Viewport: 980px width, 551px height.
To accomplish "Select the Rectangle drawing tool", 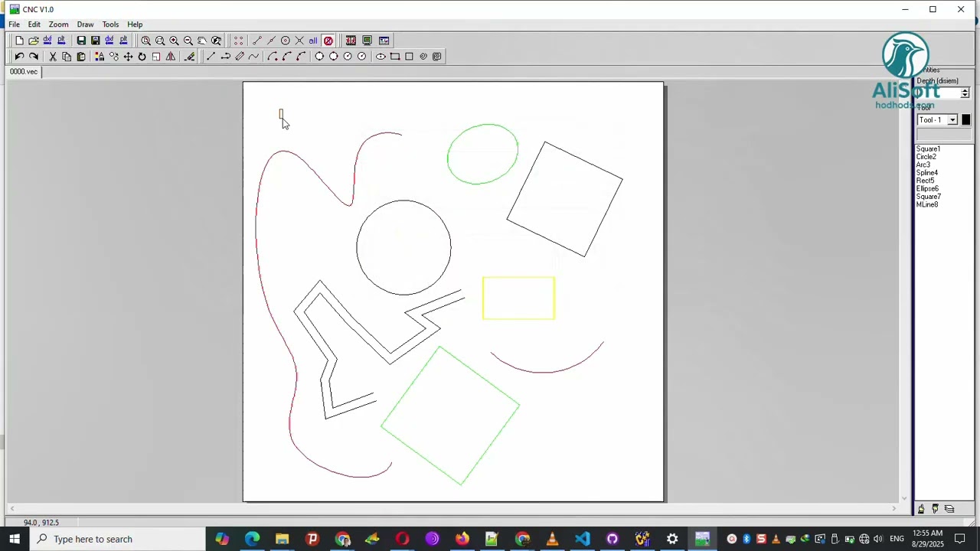I will pyautogui.click(x=395, y=57).
